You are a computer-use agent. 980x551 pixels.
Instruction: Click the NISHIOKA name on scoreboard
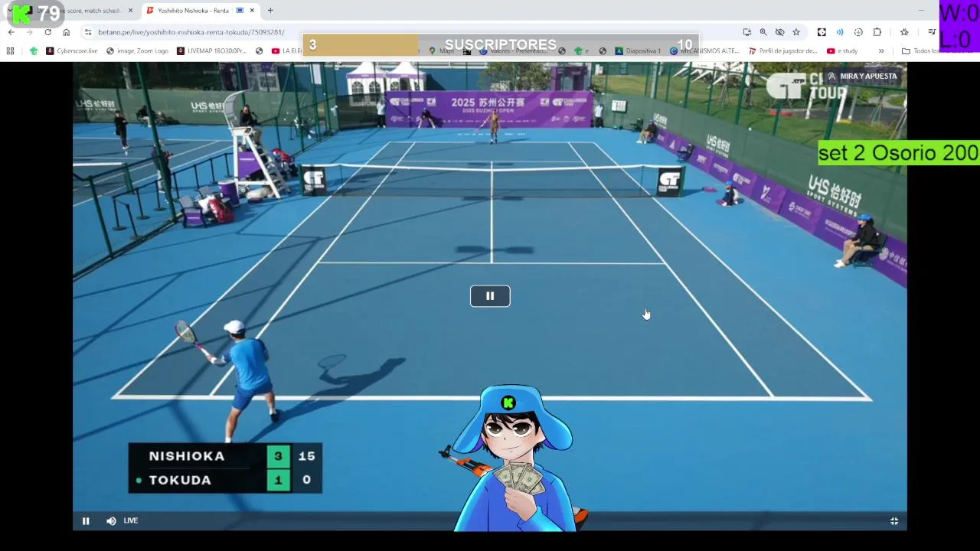pyautogui.click(x=187, y=456)
